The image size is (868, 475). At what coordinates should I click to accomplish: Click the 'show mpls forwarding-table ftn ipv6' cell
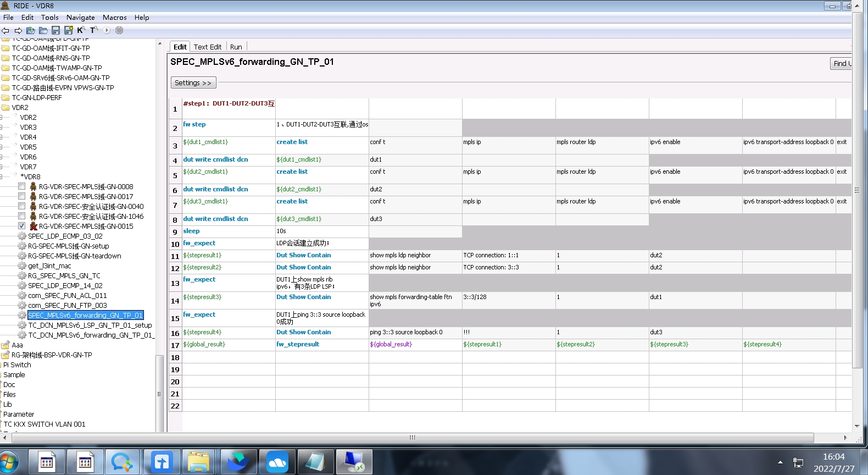(415, 300)
